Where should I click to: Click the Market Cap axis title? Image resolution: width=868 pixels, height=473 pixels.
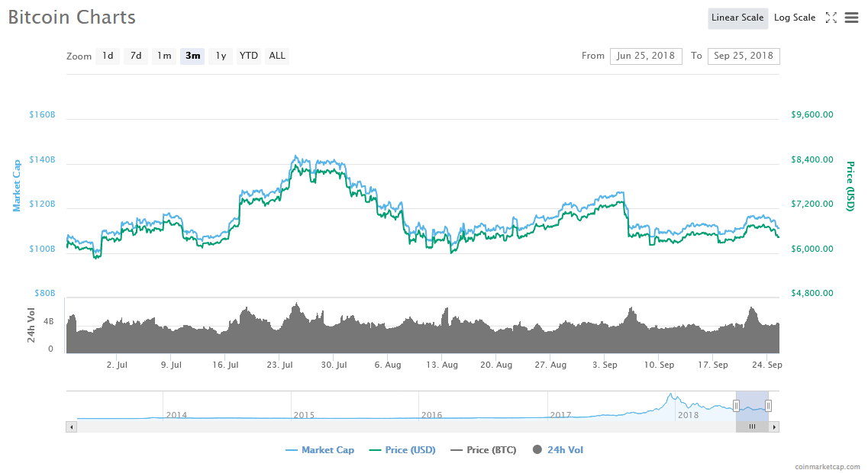click(x=17, y=186)
